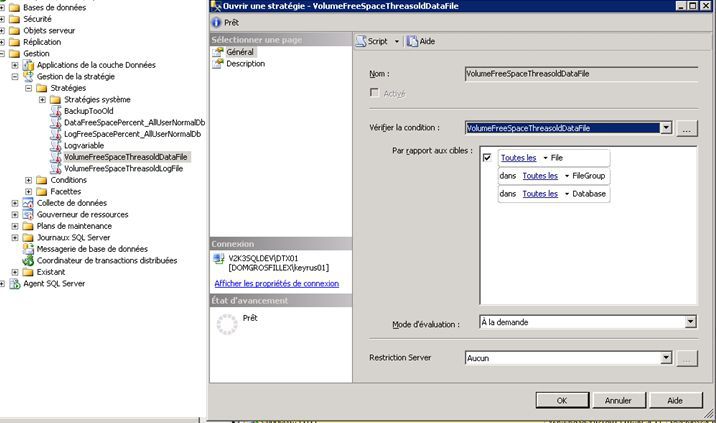Select the Sécurité tree item
The image size is (716, 423).
coord(37,19)
